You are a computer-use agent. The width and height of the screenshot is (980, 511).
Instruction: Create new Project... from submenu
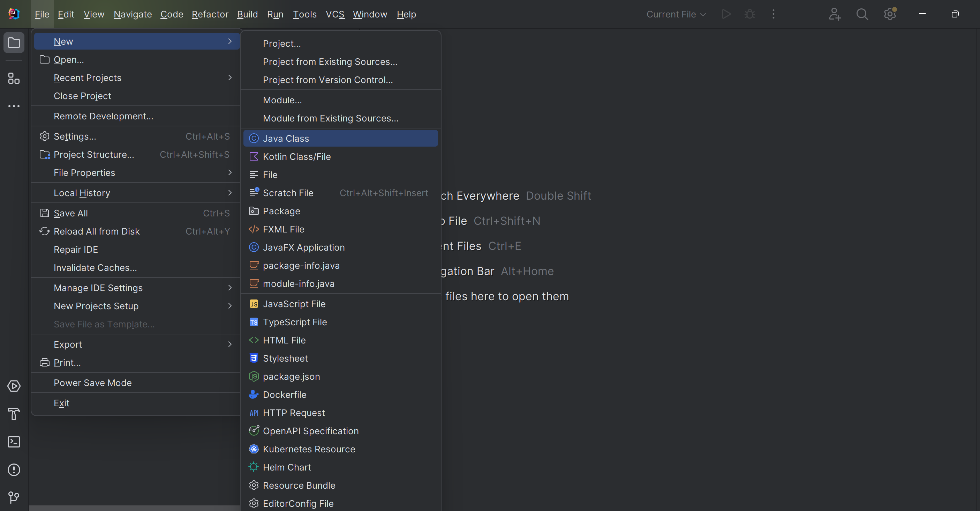340,43
